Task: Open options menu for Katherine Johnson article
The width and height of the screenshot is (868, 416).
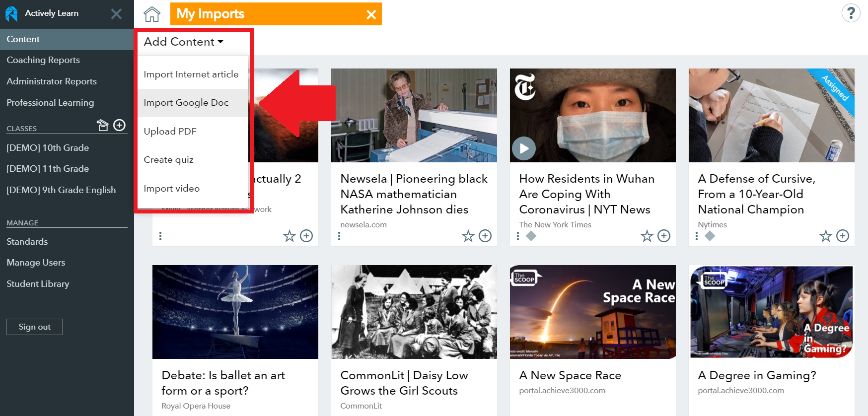Action: pyautogui.click(x=339, y=236)
